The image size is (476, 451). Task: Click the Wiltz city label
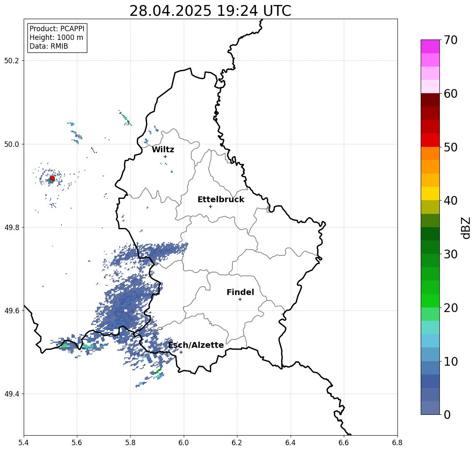163,149
